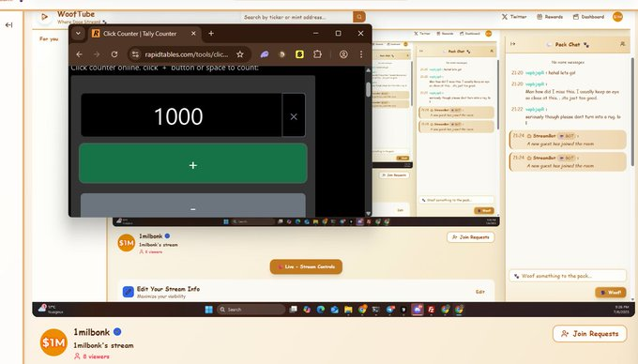638x364 pixels.
Task: Open Microsoft Edge on the larger taskbar
Action: 321,310
